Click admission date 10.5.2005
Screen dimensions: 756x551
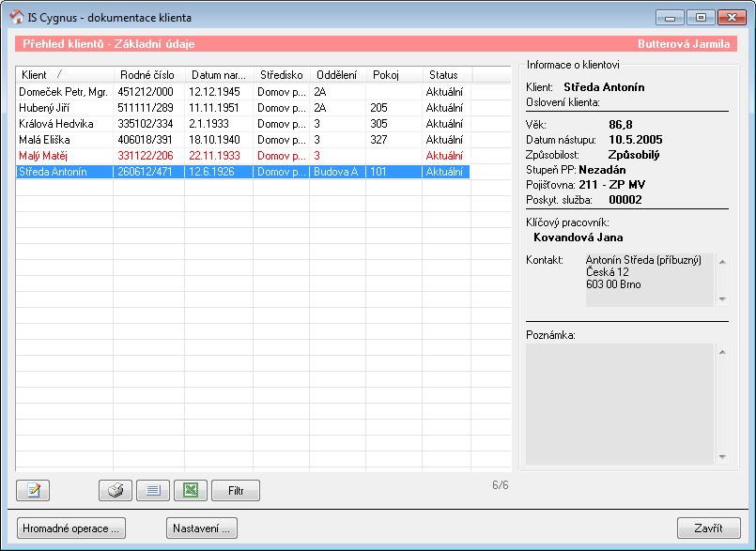coord(636,140)
